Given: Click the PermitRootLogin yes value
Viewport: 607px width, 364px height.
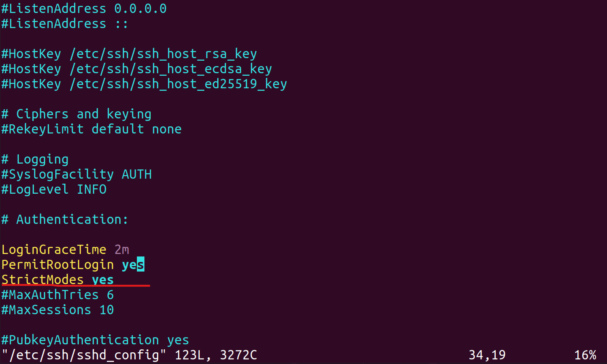Looking at the screenshot, I should 133,265.
